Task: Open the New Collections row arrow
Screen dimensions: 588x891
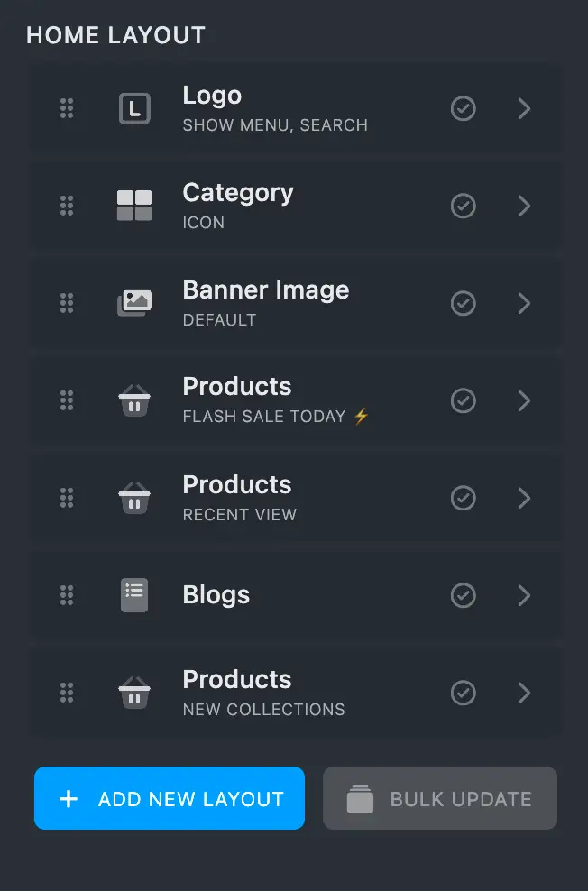Action: [x=524, y=693]
